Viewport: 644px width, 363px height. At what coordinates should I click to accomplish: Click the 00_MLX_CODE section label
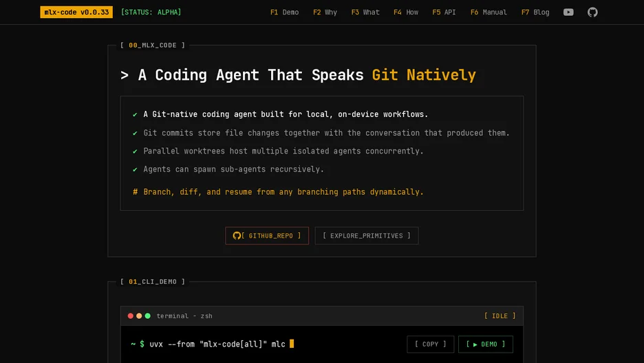[152, 45]
